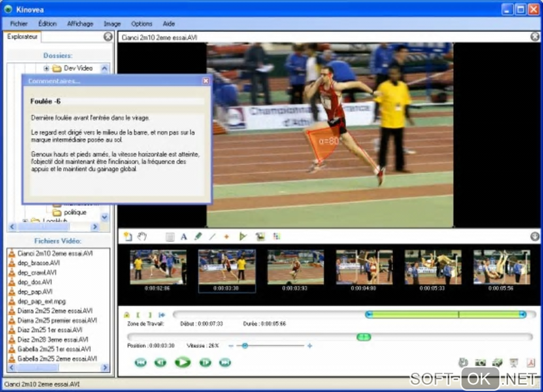The width and height of the screenshot is (543, 392).
Task: Open the Options menu
Action: click(142, 23)
